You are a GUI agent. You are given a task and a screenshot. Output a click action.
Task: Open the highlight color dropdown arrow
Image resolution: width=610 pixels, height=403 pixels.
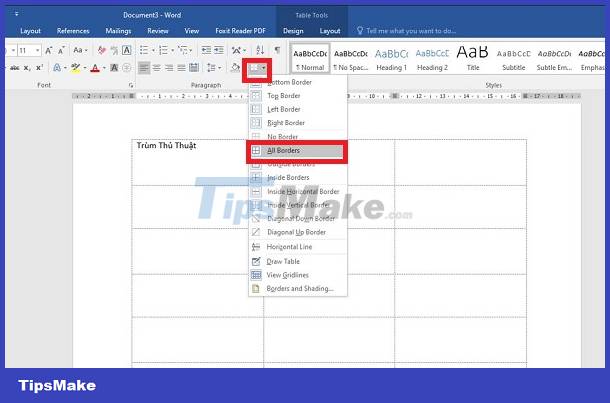click(x=85, y=68)
